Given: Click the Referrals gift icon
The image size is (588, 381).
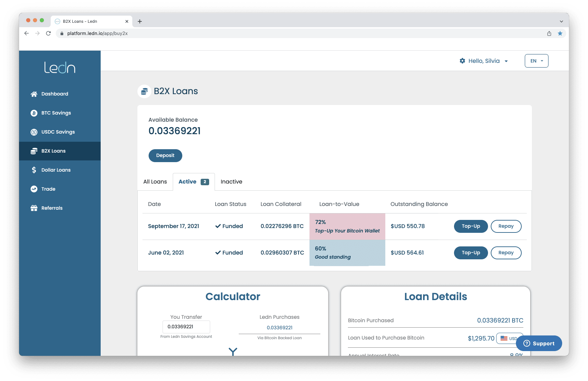Looking at the screenshot, I should click(34, 208).
